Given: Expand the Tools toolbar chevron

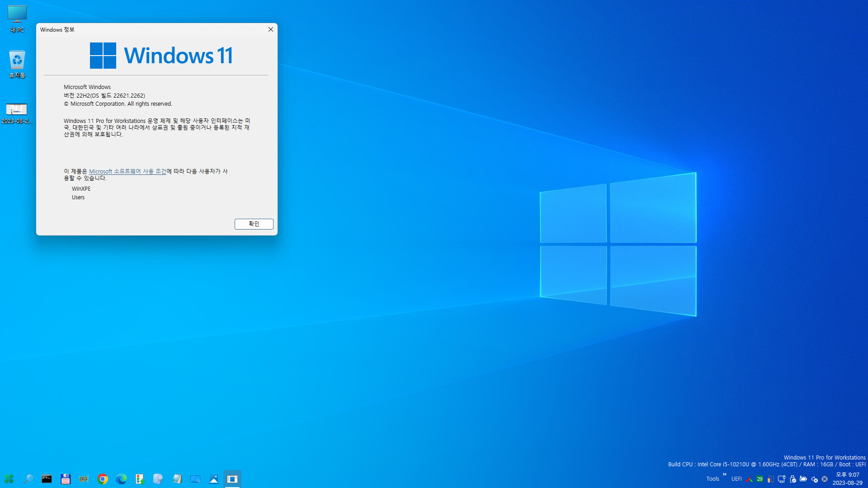Looking at the screenshot, I should tap(725, 474).
